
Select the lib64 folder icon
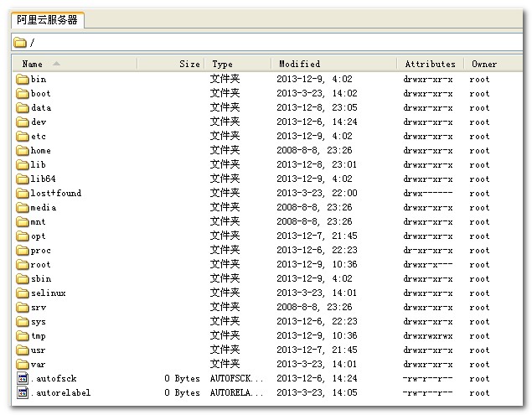(x=23, y=179)
